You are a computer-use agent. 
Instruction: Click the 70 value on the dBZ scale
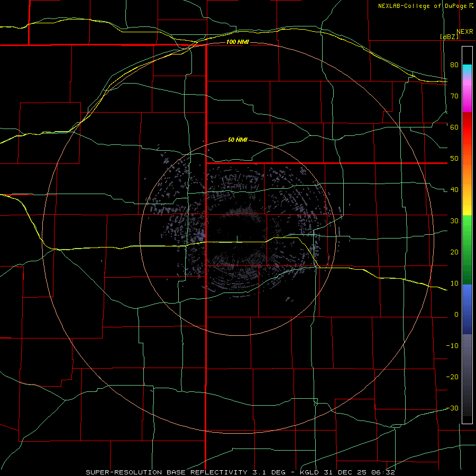pos(454,96)
